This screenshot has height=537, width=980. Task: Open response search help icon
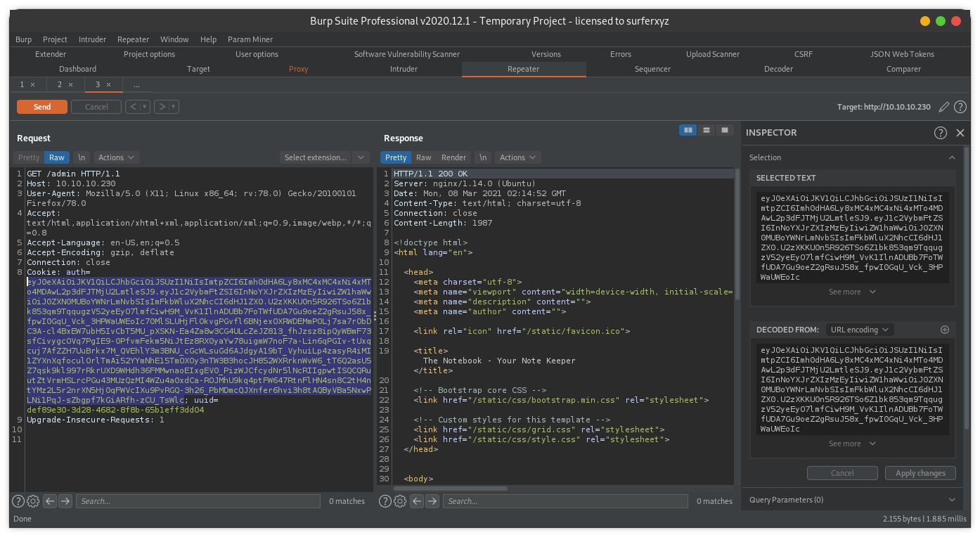pyautogui.click(x=385, y=501)
